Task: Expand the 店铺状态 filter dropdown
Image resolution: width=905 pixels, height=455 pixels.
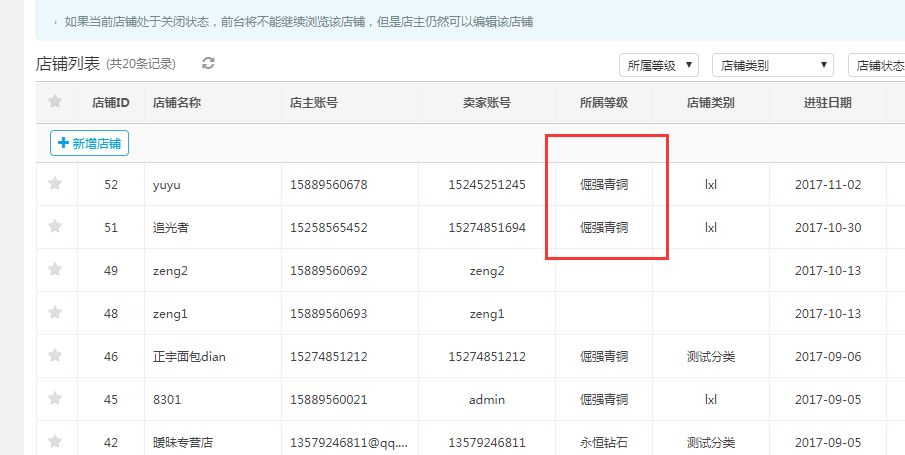Action: point(877,66)
